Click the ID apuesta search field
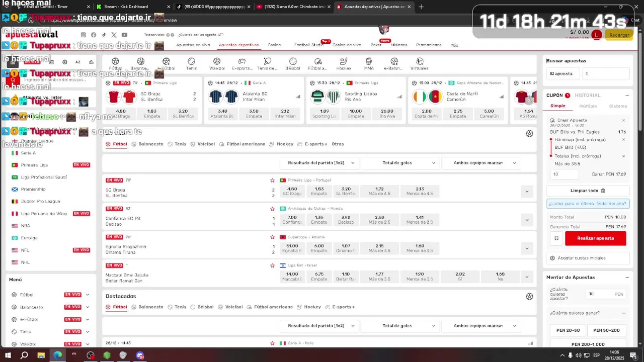 point(605,73)
